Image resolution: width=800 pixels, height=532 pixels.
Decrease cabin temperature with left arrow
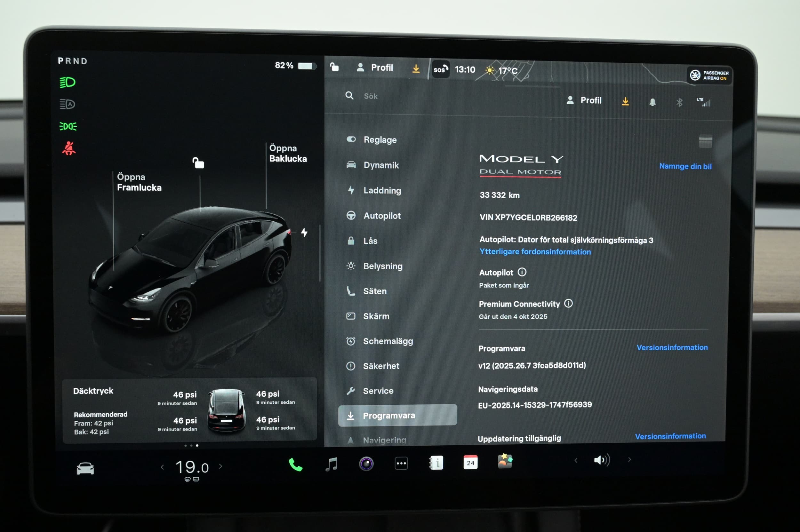(162, 467)
